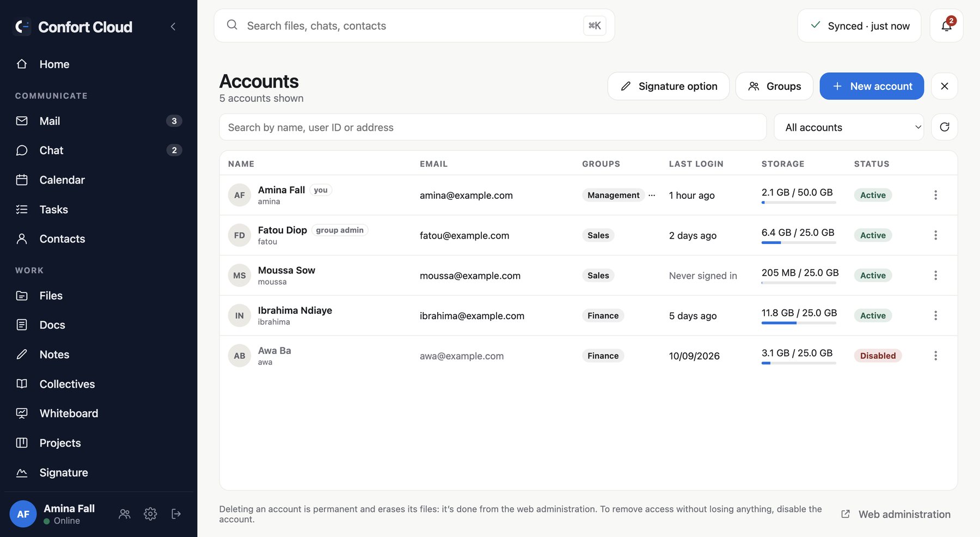The width and height of the screenshot is (980, 537).
Task: Click the AB avatar for Awa Ba
Action: [240, 356]
